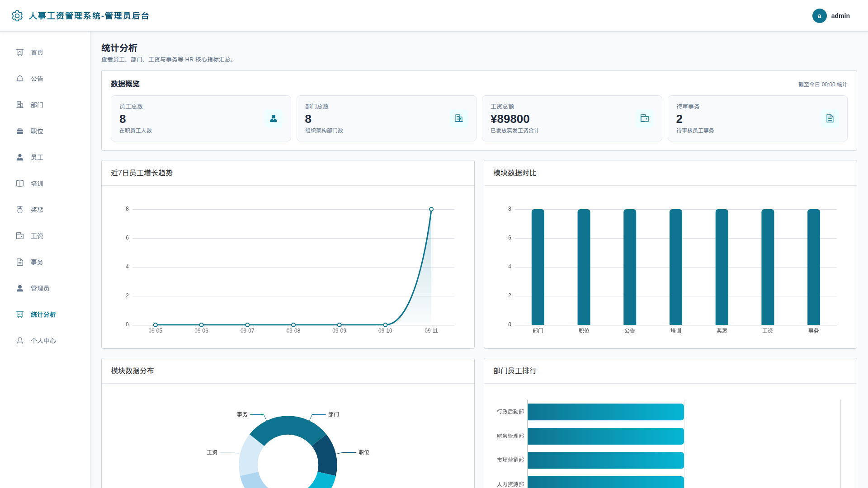868x488 pixels.
Task: Click the 模块数据分布 panel title
Action: [132, 371]
